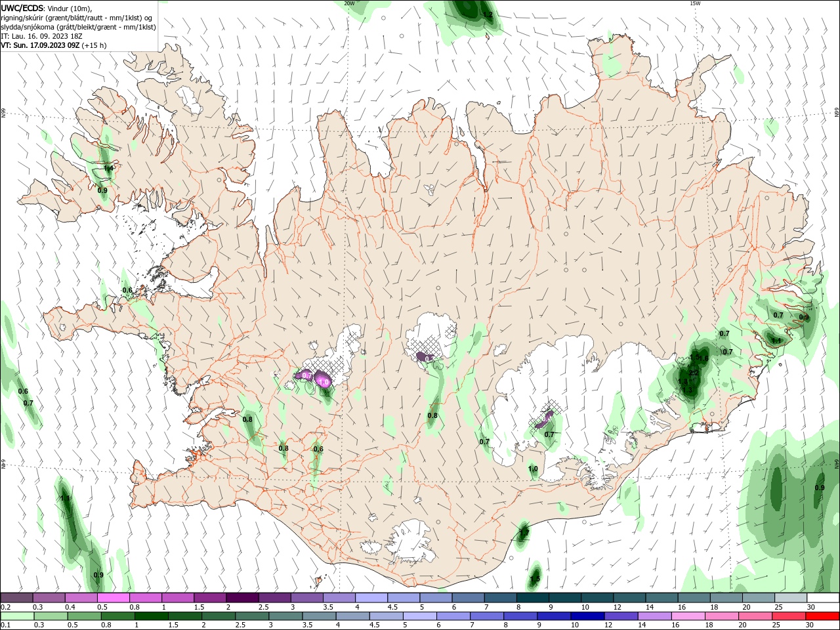This screenshot has width=840, height=630.
Task: Click the 2.2 precipitation value in the southeast
Action: 694,373
